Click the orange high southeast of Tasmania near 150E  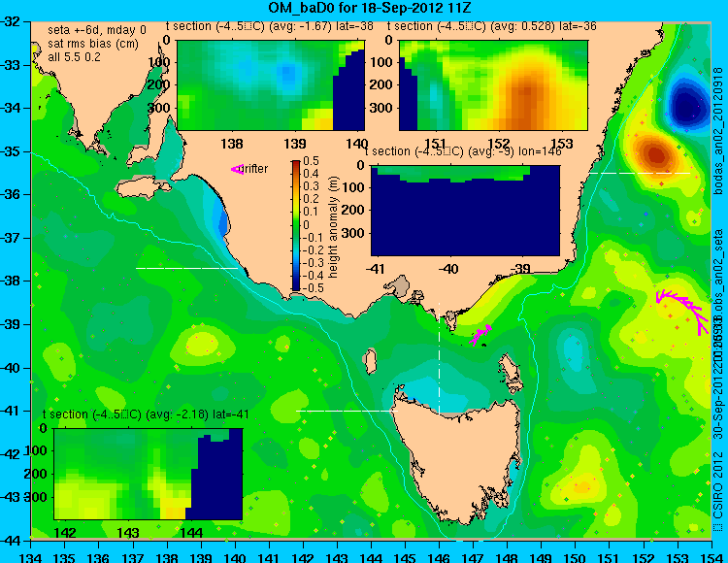(581, 487)
